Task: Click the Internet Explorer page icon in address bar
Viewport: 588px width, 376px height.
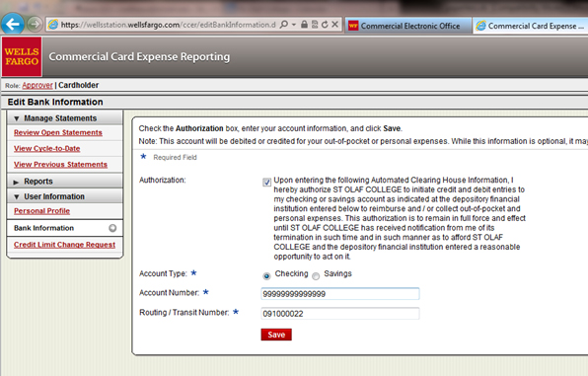Action: pyautogui.click(x=53, y=25)
